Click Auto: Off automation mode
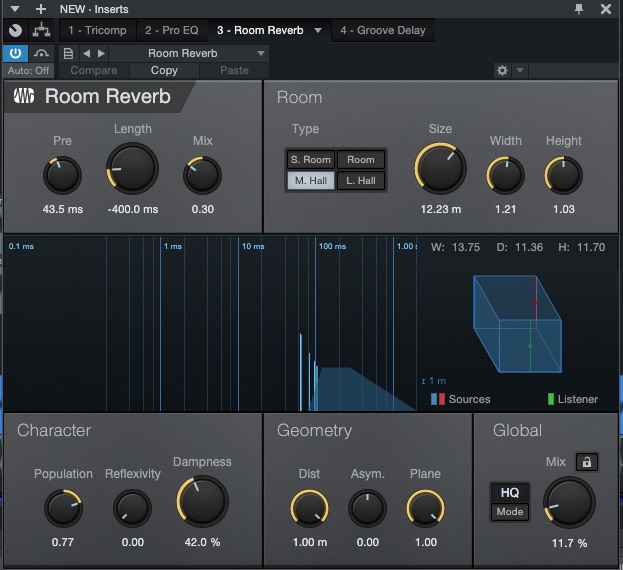This screenshot has height=570, width=623. click(29, 71)
